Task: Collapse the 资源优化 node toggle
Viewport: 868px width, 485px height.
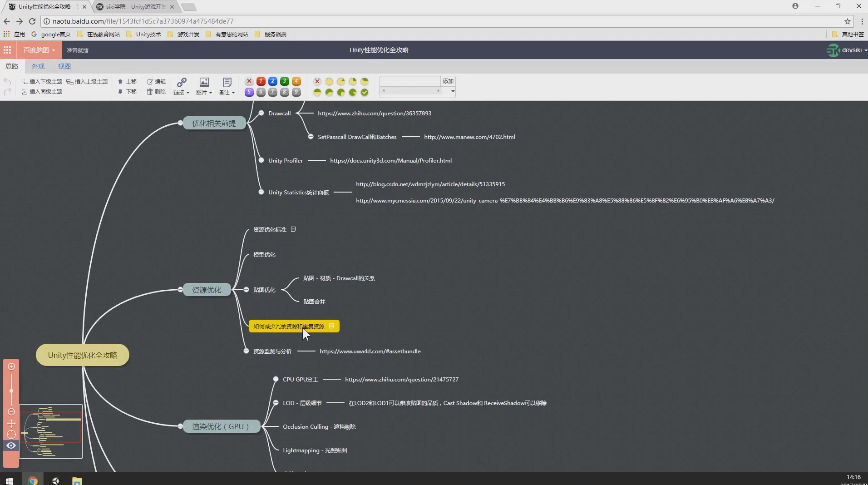Action: pyautogui.click(x=180, y=290)
